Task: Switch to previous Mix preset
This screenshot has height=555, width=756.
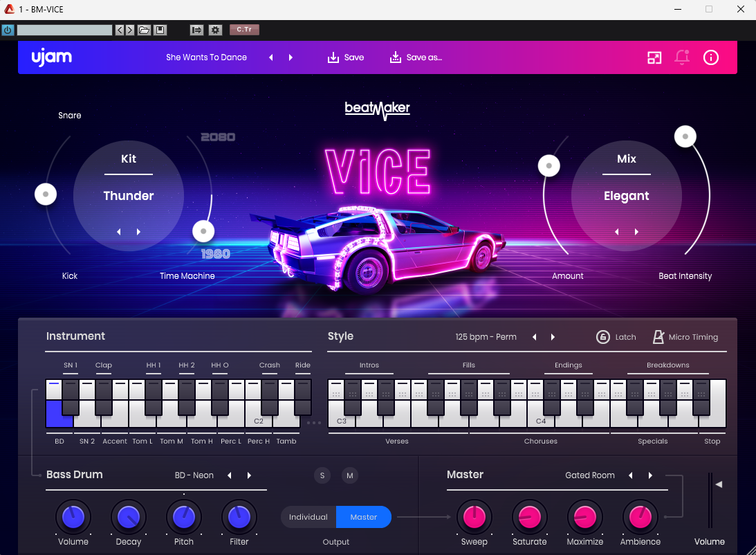Action: tap(617, 232)
